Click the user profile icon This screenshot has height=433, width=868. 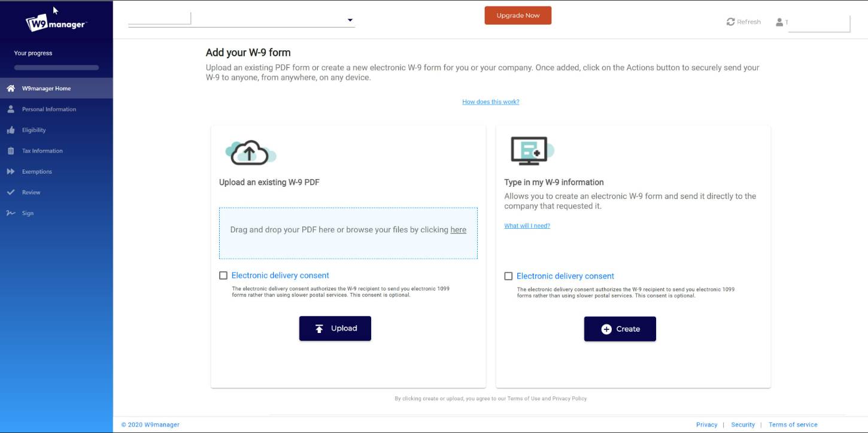click(x=779, y=22)
